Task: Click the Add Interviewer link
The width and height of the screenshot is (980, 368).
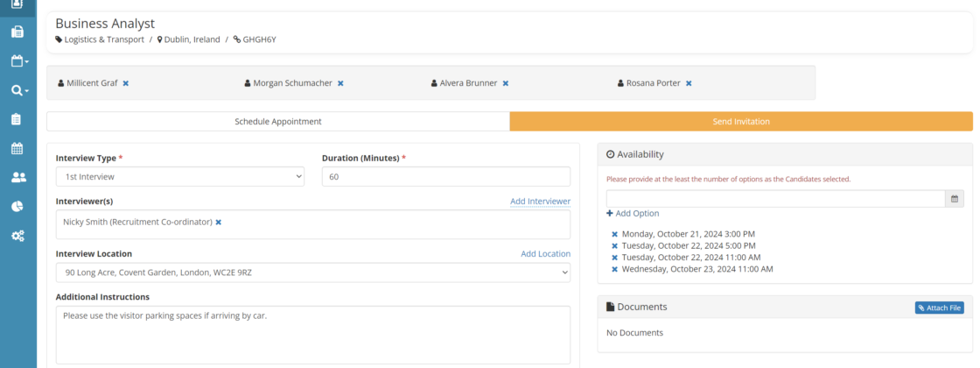Action: [x=540, y=202]
